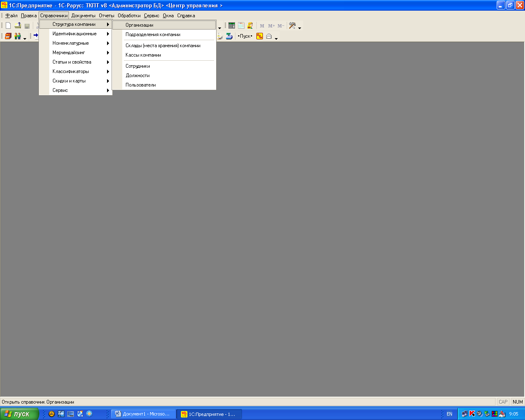
Task: Open the Справочники menu
Action: pyautogui.click(x=54, y=16)
